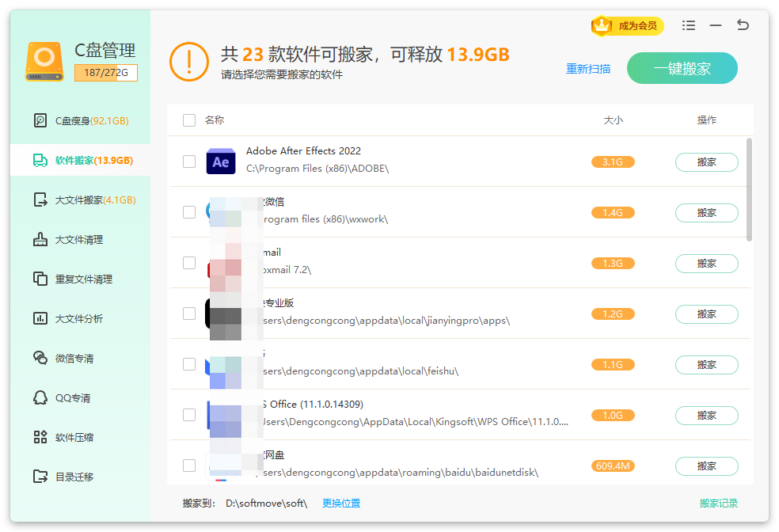
Task: Check the wxwork 1.4G row checkbox
Action: 188,212
